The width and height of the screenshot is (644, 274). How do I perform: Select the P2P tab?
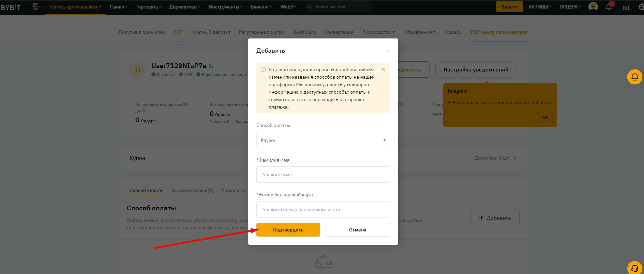178,32
